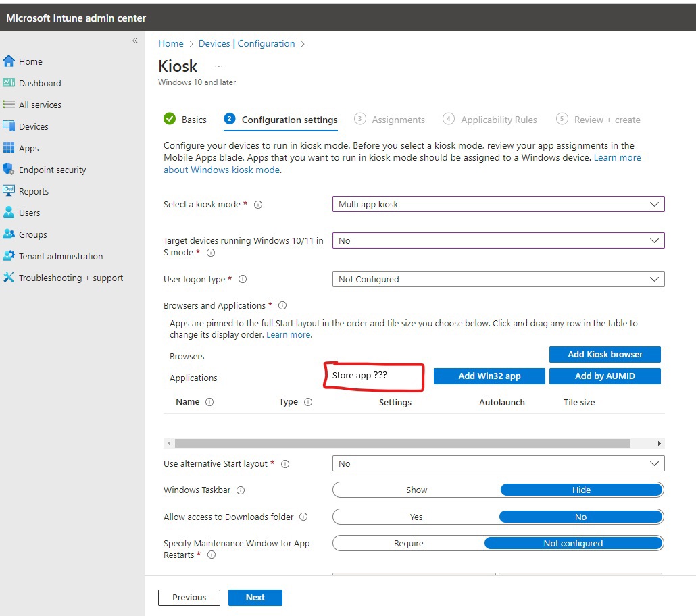Click the horizontal scrollbar thumb of table
The width and height of the screenshot is (696, 616).
(x=403, y=443)
